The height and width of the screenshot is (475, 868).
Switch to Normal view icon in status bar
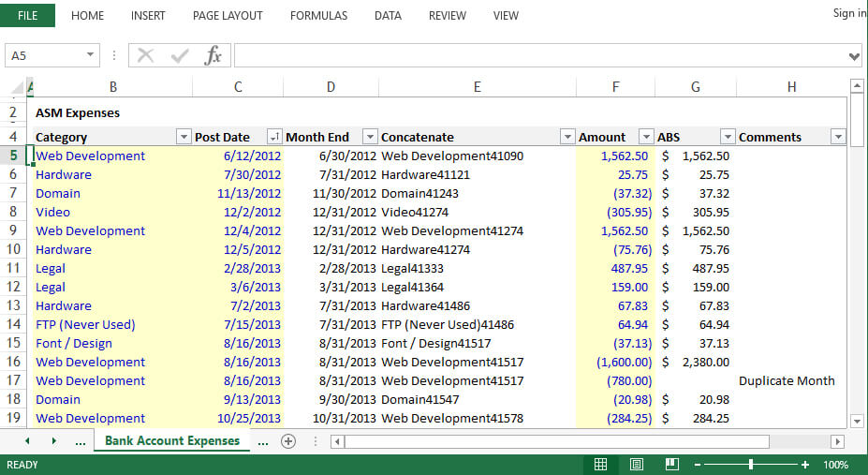[x=600, y=465]
